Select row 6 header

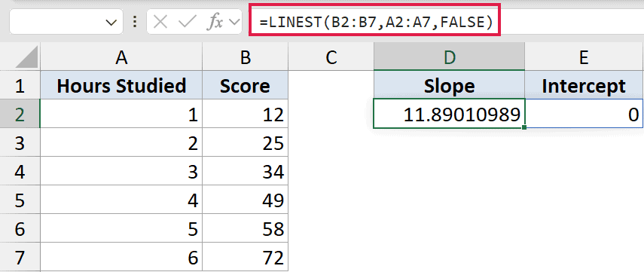tap(20, 228)
